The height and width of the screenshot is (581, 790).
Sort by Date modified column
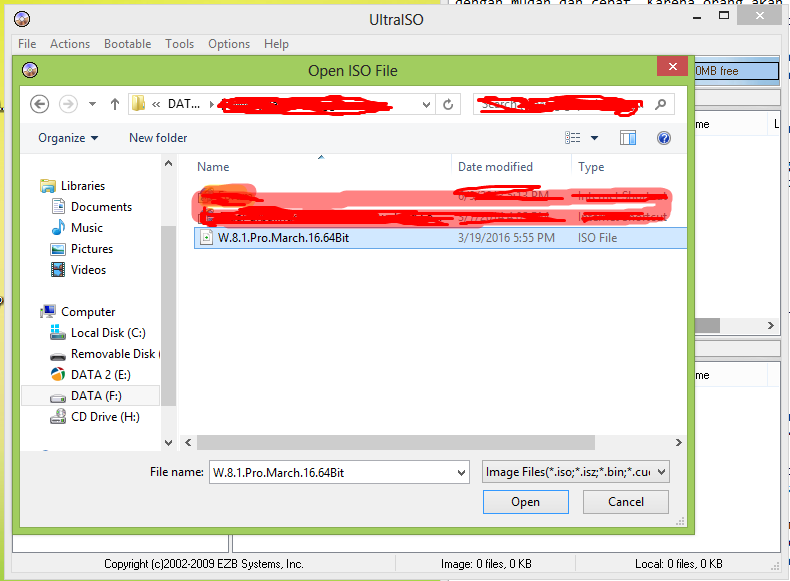tap(495, 167)
